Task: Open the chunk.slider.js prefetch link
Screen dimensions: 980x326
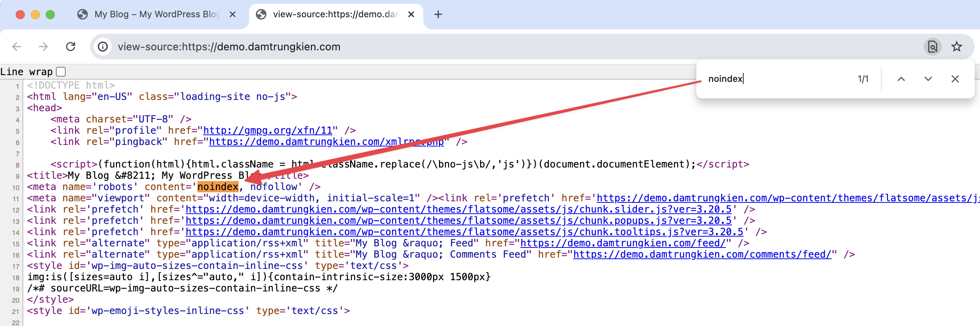Action: pos(458,210)
